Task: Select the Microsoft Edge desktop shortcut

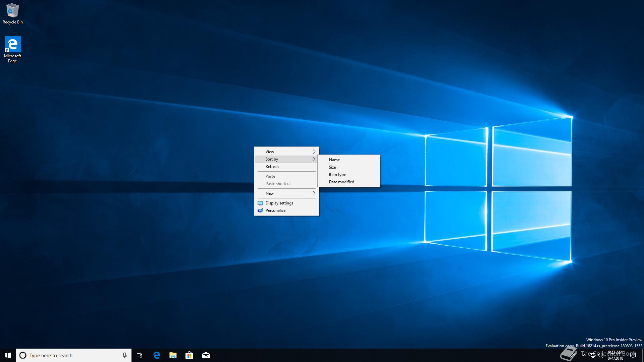Action: pyautogui.click(x=12, y=50)
